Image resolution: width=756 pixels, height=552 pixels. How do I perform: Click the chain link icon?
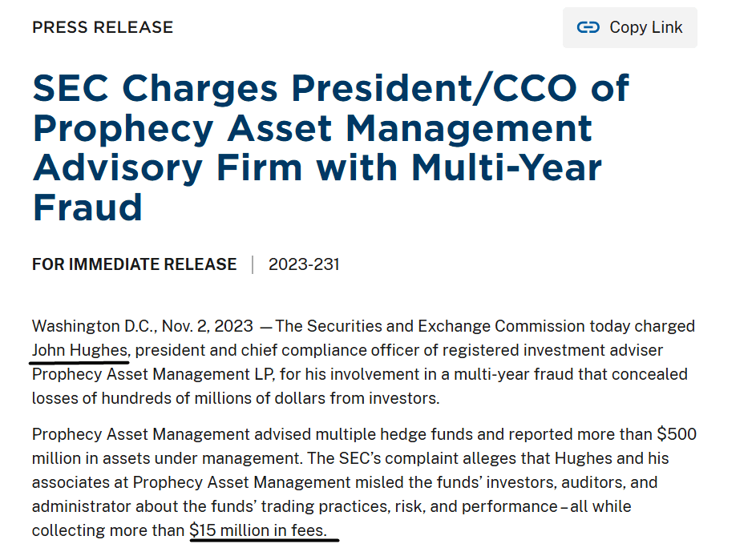[588, 27]
